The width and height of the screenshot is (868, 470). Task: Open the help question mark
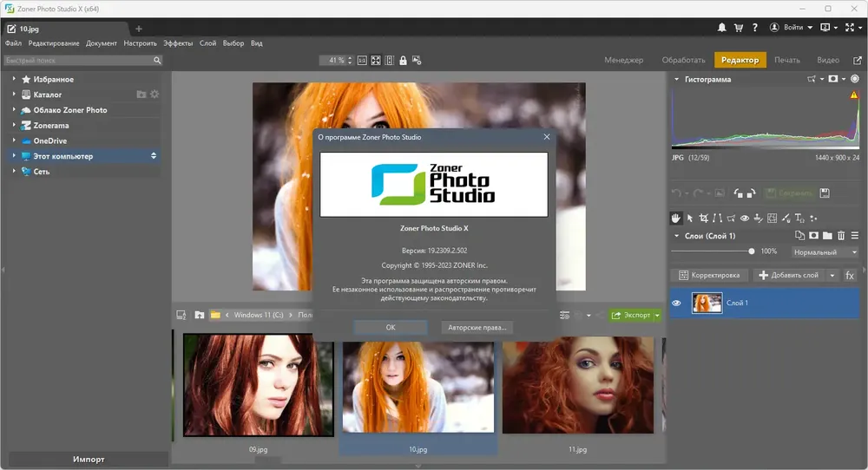754,27
